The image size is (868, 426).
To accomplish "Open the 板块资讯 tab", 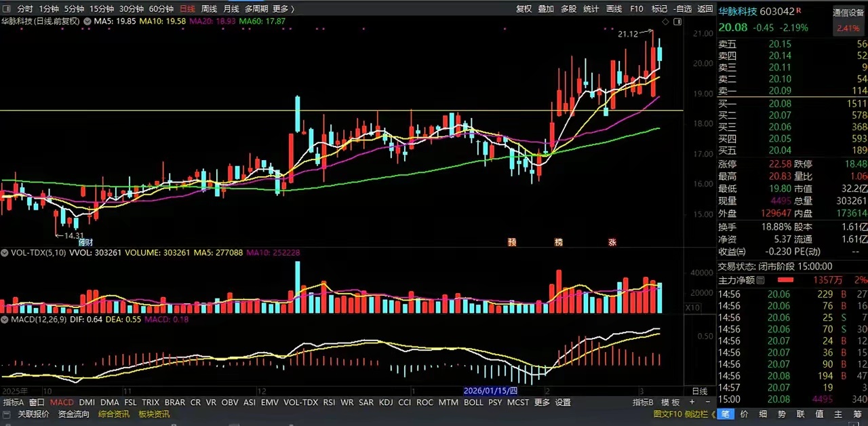I will [x=154, y=414].
